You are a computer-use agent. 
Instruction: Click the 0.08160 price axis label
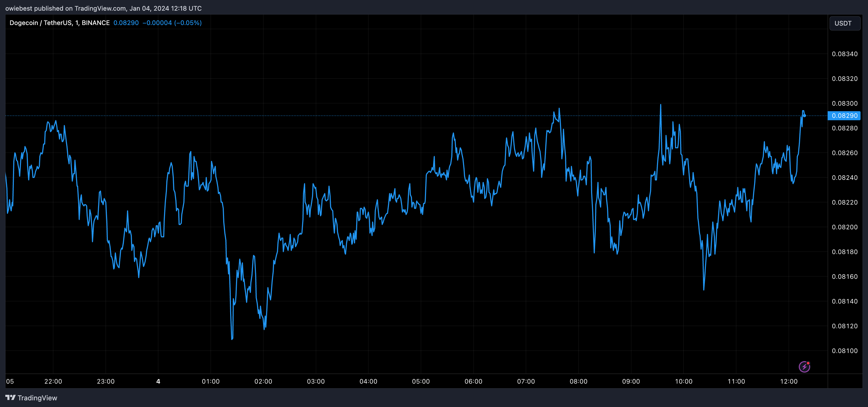click(845, 276)
